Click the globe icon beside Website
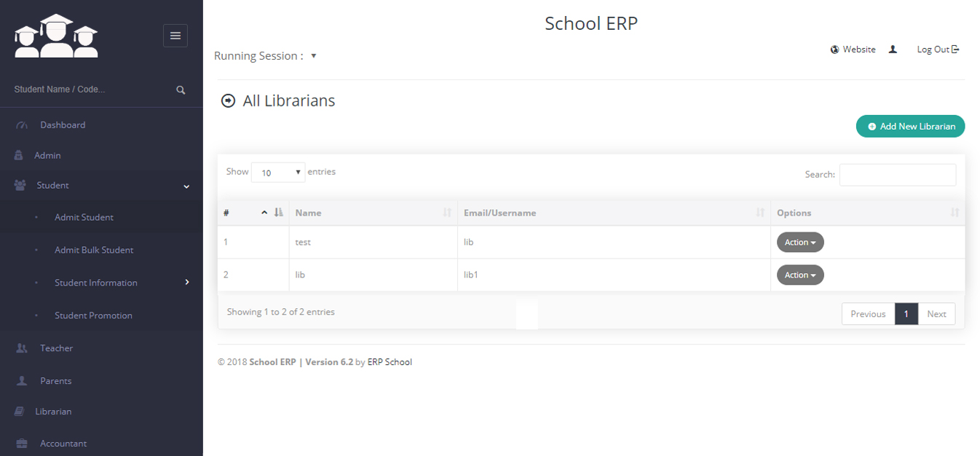 (x=834, y=50)
